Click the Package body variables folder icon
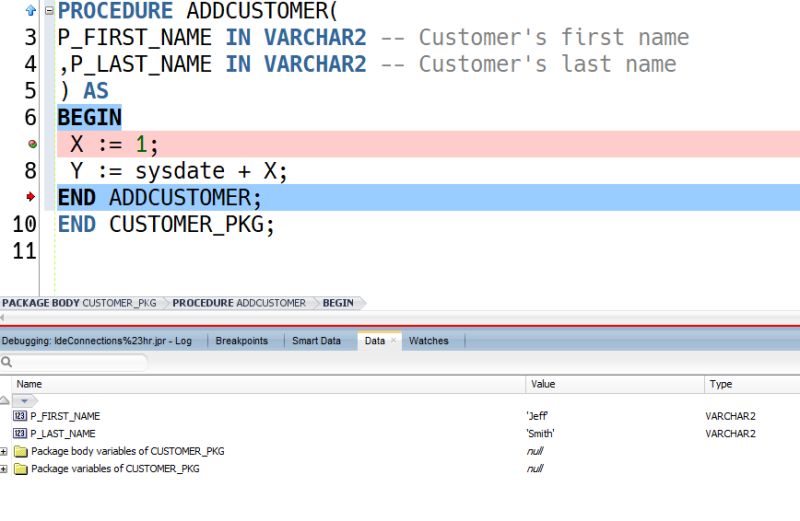 [20, 451]
